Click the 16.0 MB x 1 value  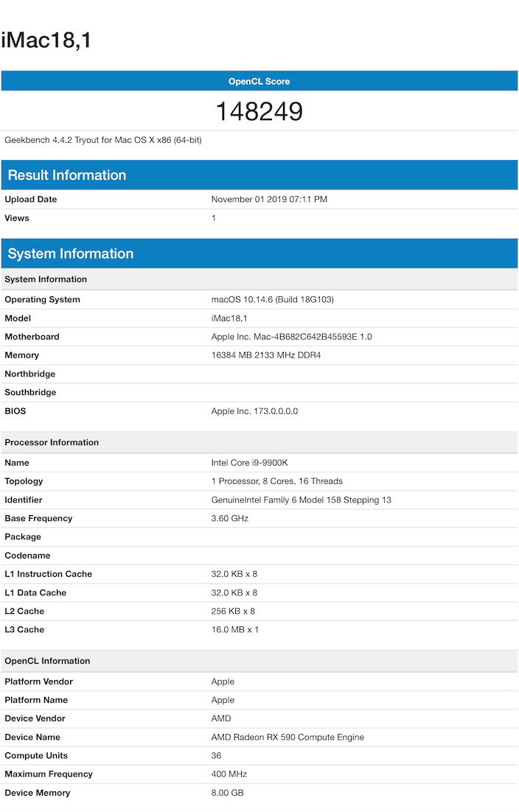click(x=234, y=630)
